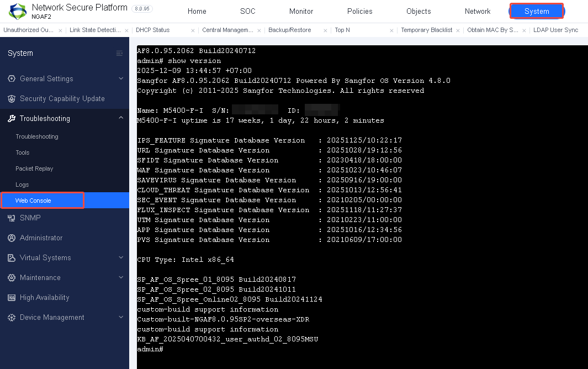Switch to the Obtain MAC By SNMP tab
The height and width of the screenshot is (369, 588).
(x=492, y=30)
